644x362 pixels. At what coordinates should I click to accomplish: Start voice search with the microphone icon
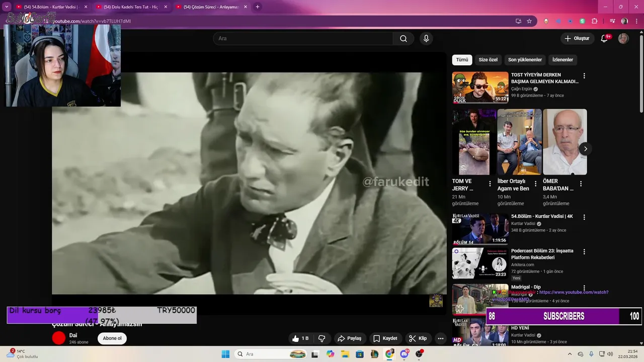[426, 39]
